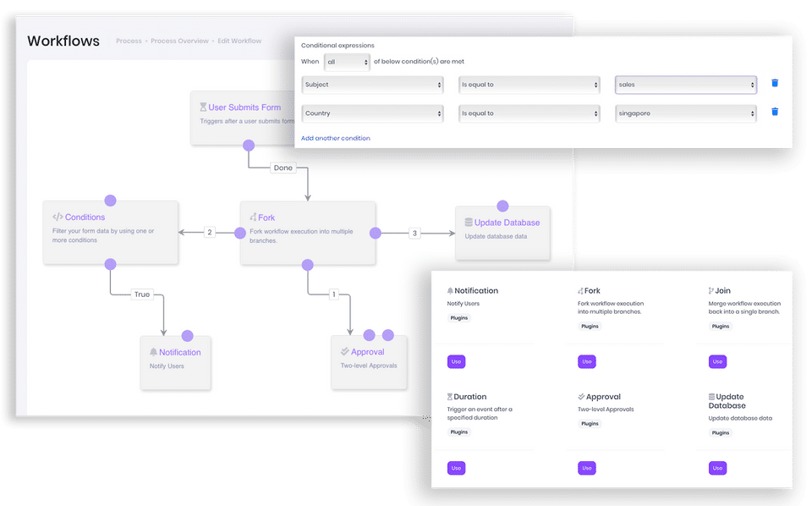Viewport: 812px width, 506px height.
Task: Use the Join plugin
Action: [x=717, y=361]
